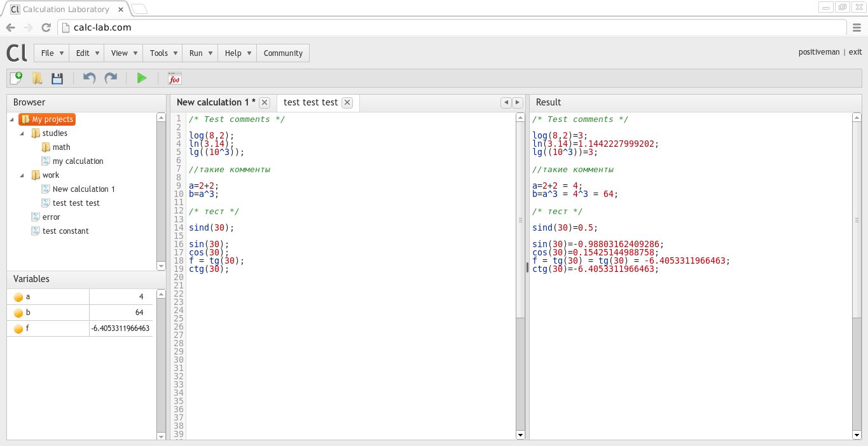Open the File dropdown menu
Screen dimensions: 868x446
click(x=52, y=53)
